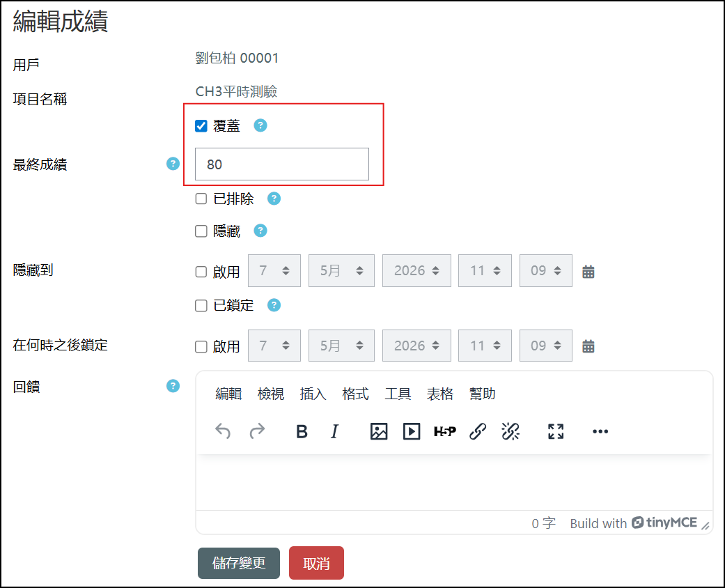Click inside the feedback text area
Viewport: 725px width, 588px height.
[454, 482]
